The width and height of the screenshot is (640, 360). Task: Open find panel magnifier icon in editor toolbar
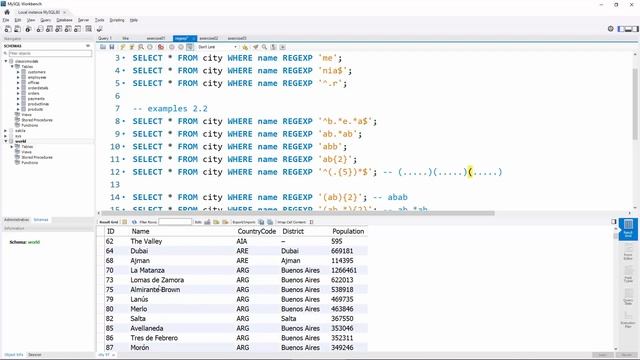(x=264, y=47)
